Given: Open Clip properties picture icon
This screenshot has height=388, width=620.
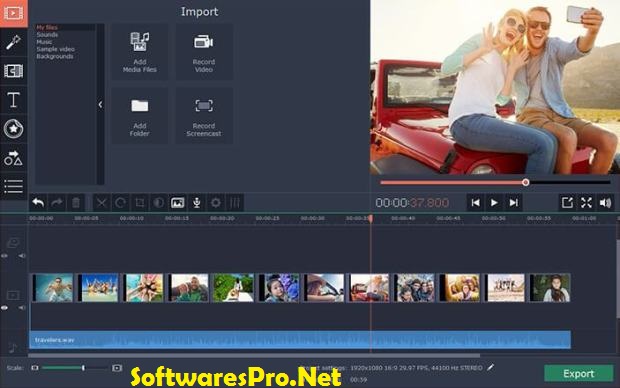Looking at the screenshot, I should click(178, 203).
